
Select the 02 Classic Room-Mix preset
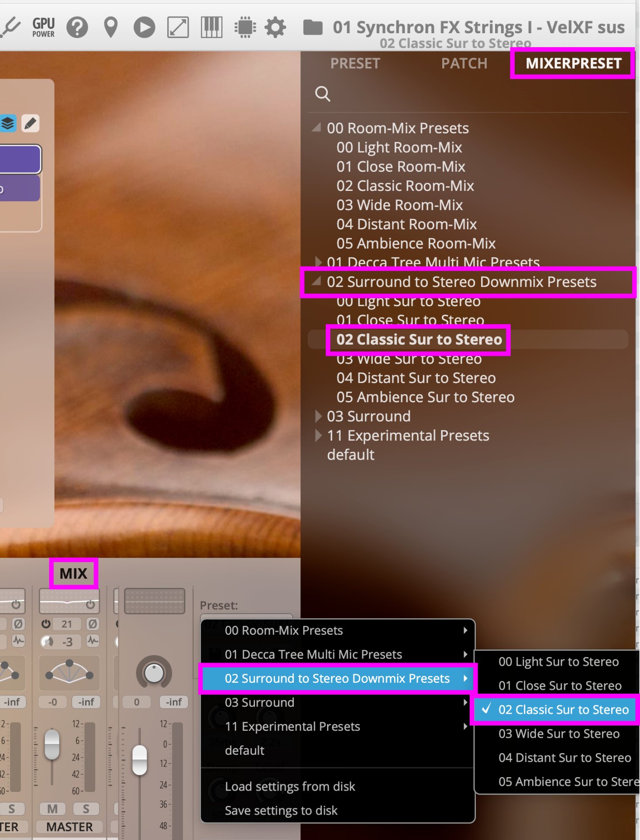coord(405,186)
